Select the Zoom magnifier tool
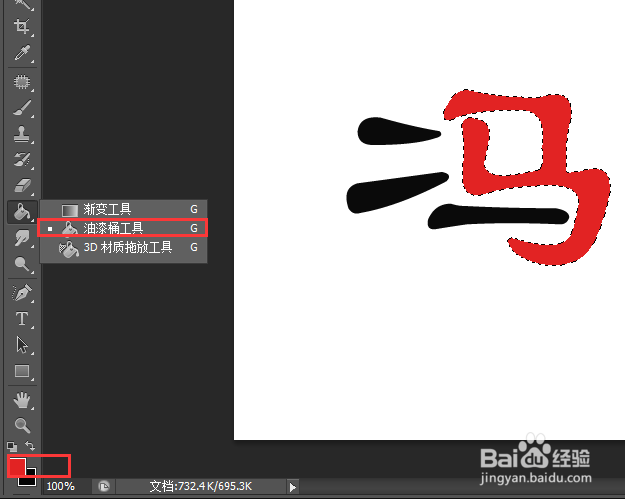The image size is (625, 499). coord(22,426)
